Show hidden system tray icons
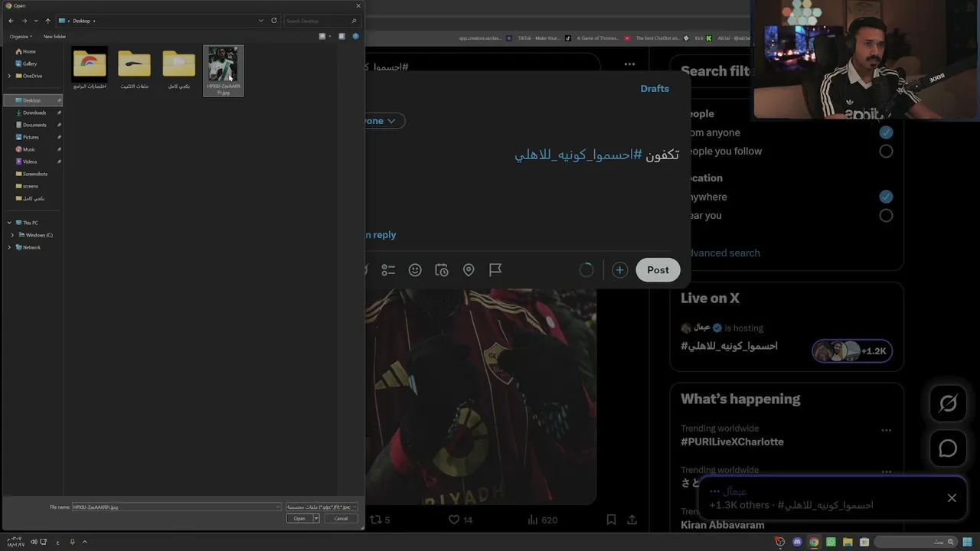The height and width of the screenshot is (551, 980). [x=84, y=542]
